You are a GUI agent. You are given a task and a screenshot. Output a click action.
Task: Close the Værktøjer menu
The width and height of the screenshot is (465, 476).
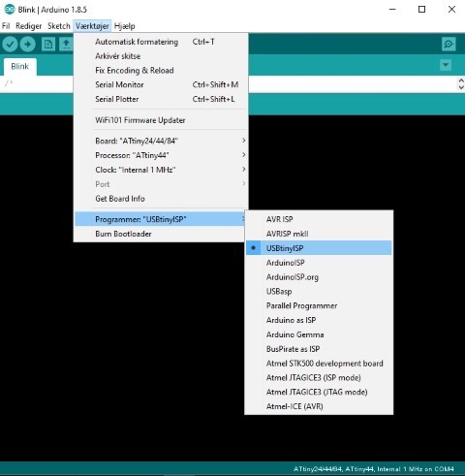(x=92, y=26)
